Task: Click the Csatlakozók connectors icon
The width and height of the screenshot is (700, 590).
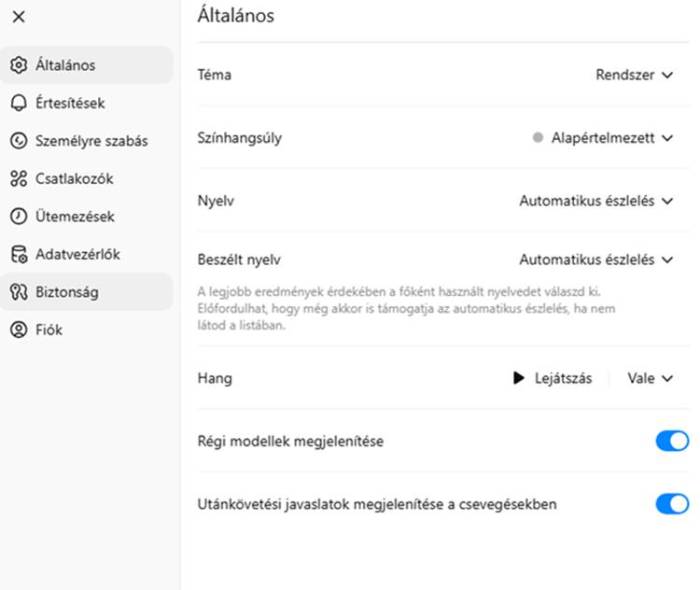Action: tap(19, 178)
